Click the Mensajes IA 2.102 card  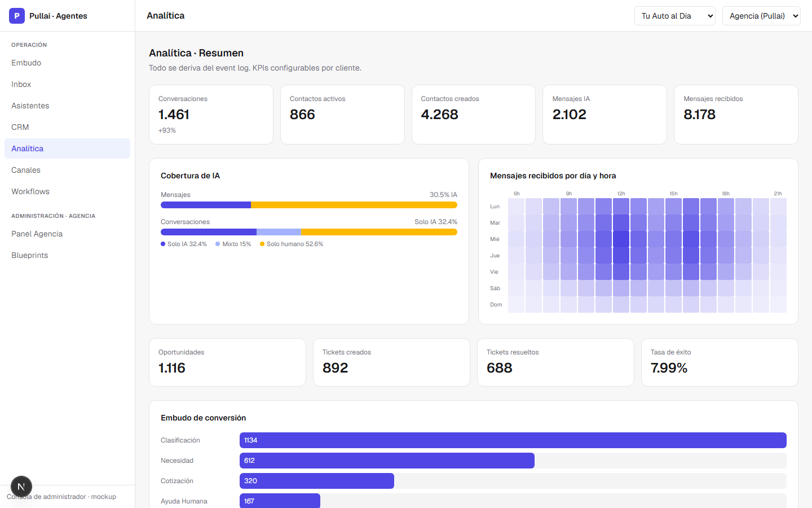coord(604,115)
